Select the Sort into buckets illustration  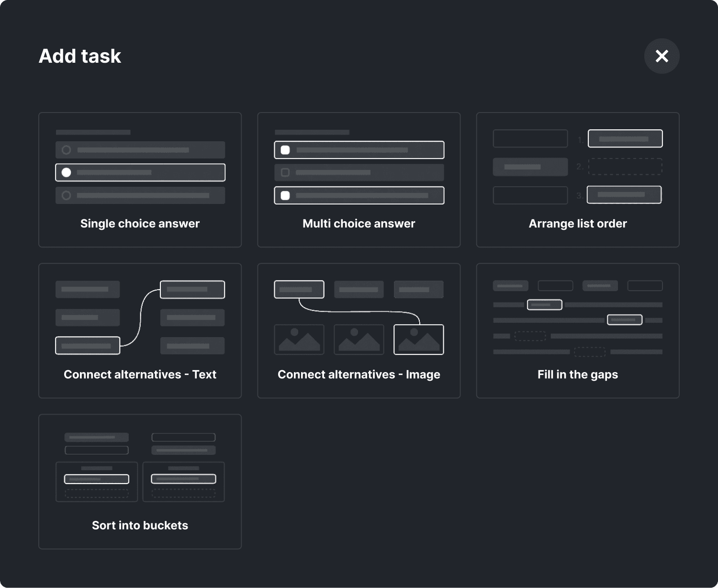point(140,467)
